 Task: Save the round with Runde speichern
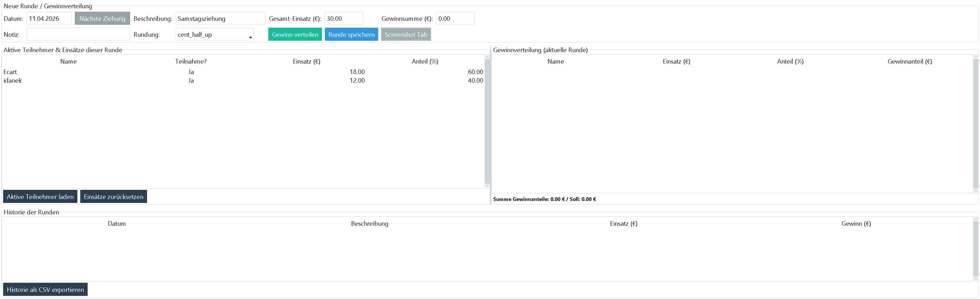tap(351, 35)
